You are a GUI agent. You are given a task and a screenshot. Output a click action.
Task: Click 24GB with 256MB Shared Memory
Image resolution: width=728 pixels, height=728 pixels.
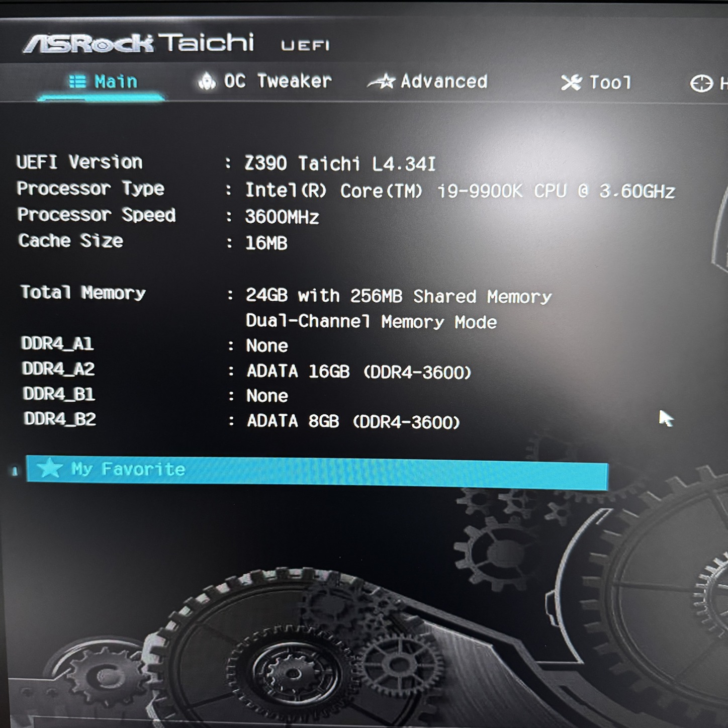pos(398,296)
